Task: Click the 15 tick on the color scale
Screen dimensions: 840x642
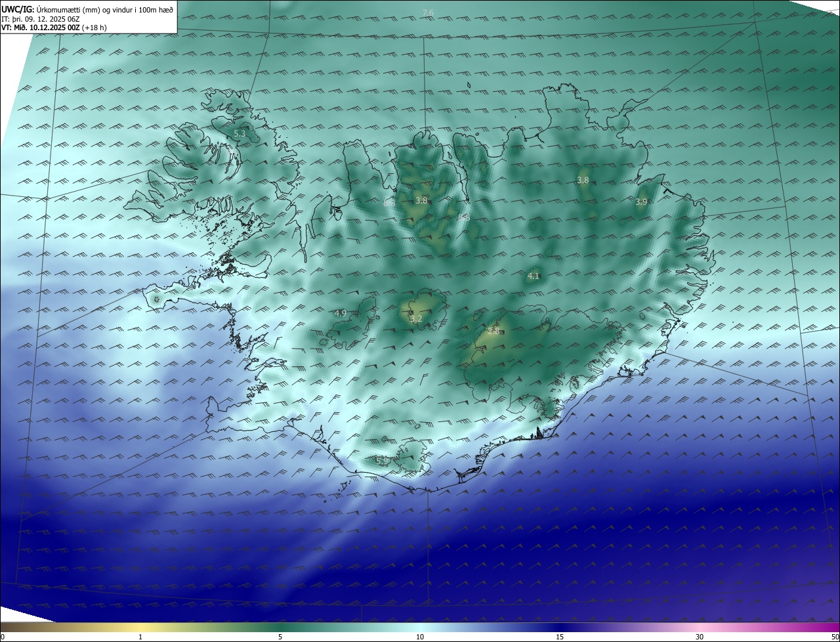Action: coord(560,637)
